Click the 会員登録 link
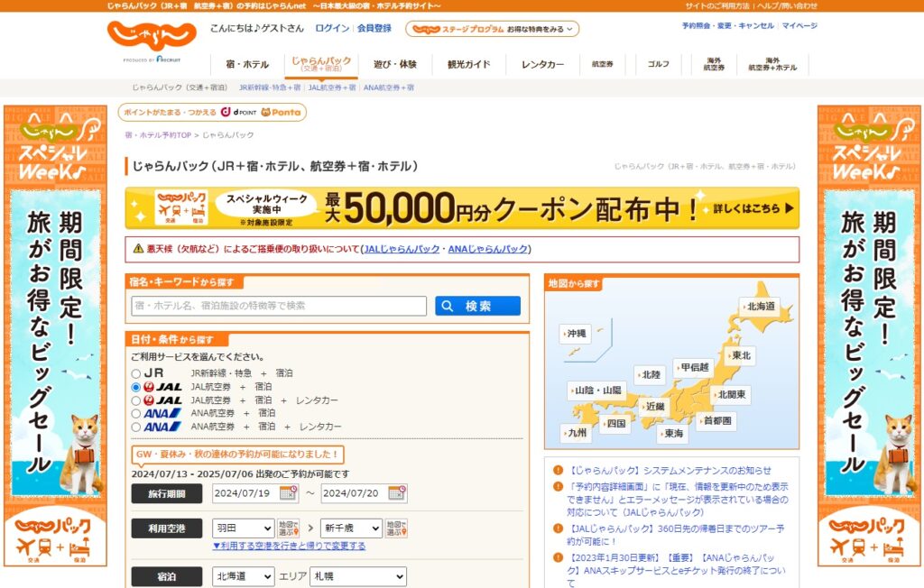The height and width of the screenshot is (588, 924). (374, 28)
